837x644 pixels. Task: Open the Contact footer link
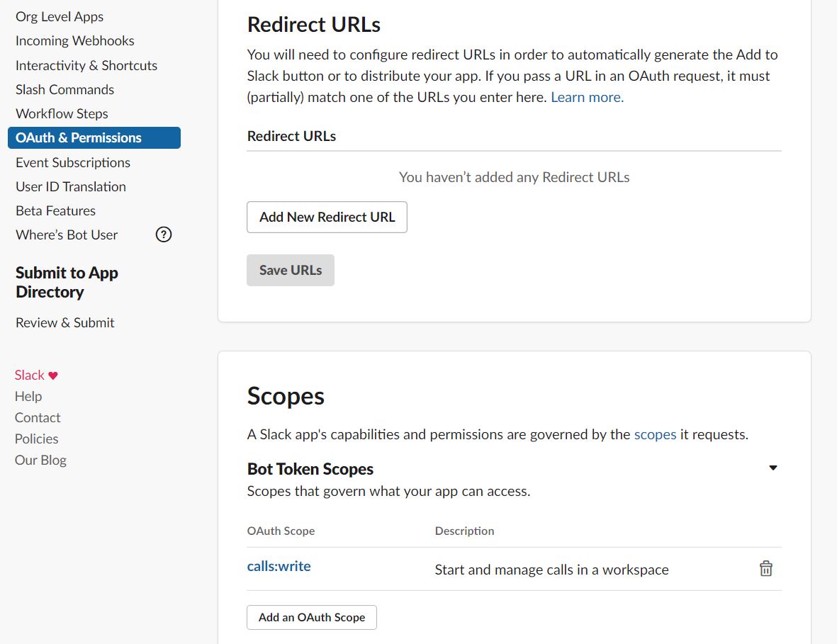38,417
